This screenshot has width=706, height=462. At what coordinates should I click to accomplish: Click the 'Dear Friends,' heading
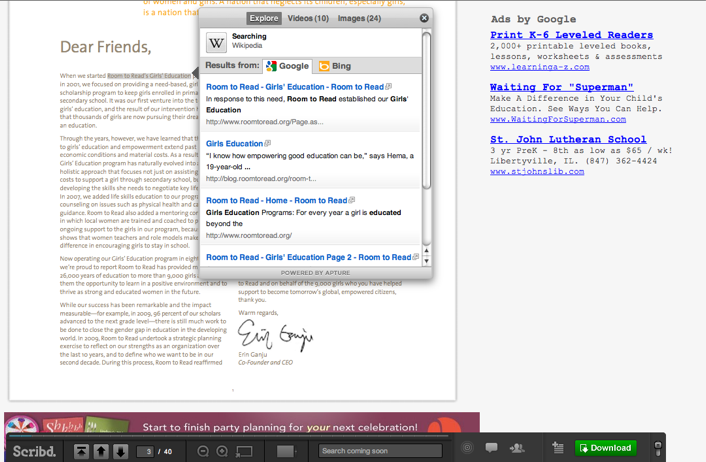click(x=106, y=47)
